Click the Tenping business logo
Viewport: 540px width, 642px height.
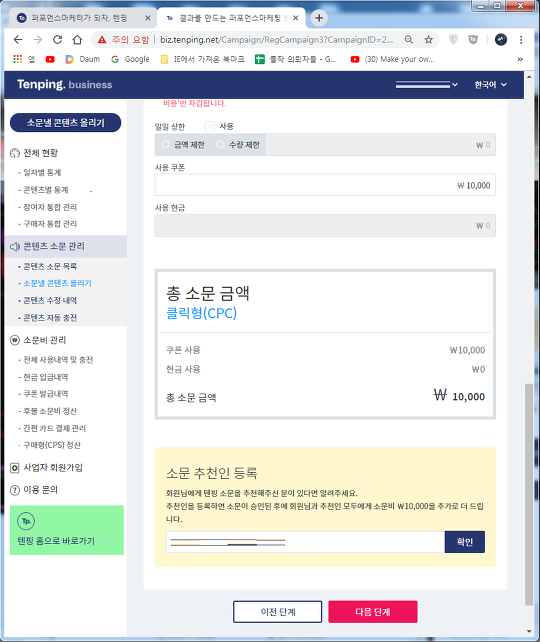[x=64, y=84]
